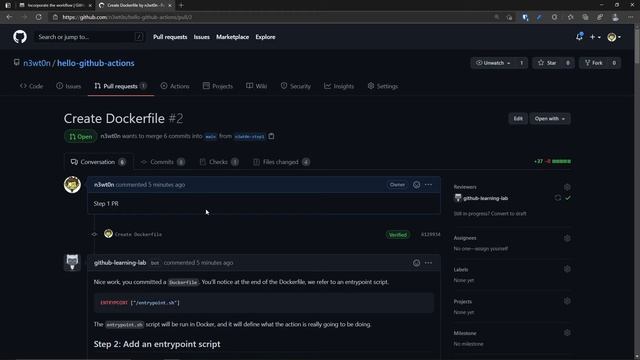Open Issues in top navigation

(201, 37)
